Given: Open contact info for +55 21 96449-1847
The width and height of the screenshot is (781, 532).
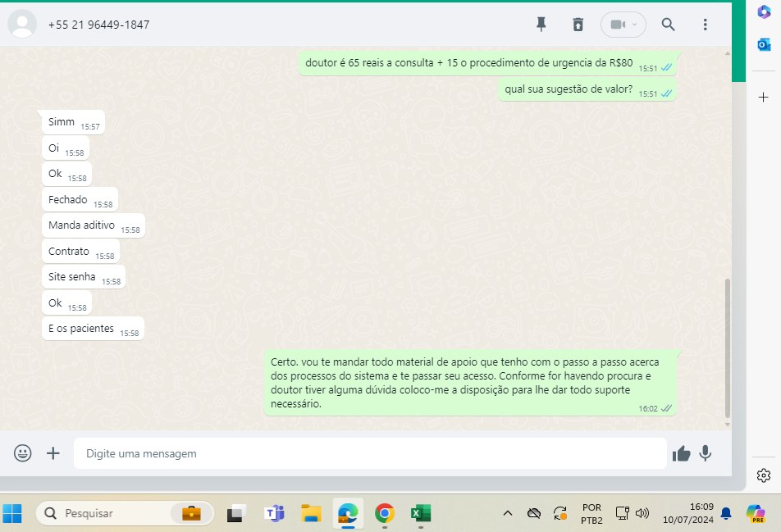Looking at the screenshot, I should tap(98, 25).
